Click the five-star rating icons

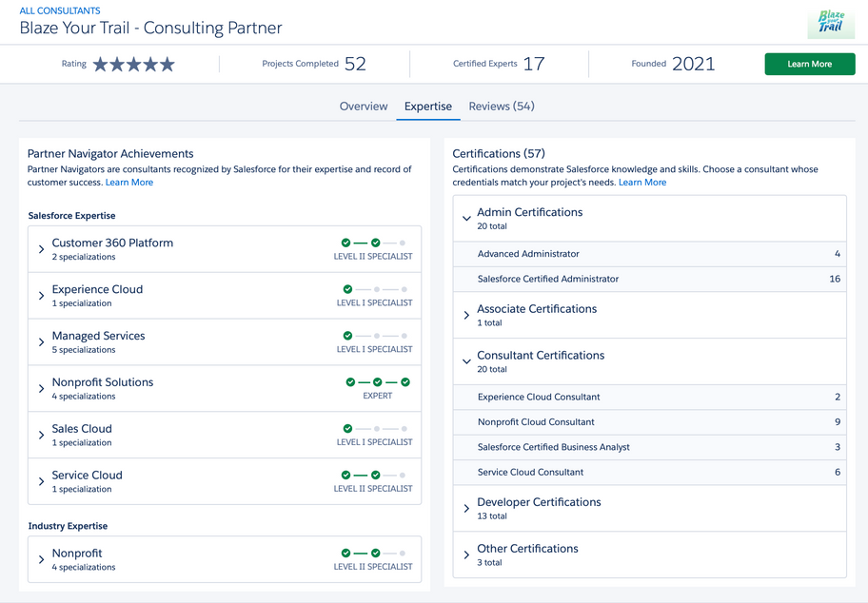[x=133, y=65]
